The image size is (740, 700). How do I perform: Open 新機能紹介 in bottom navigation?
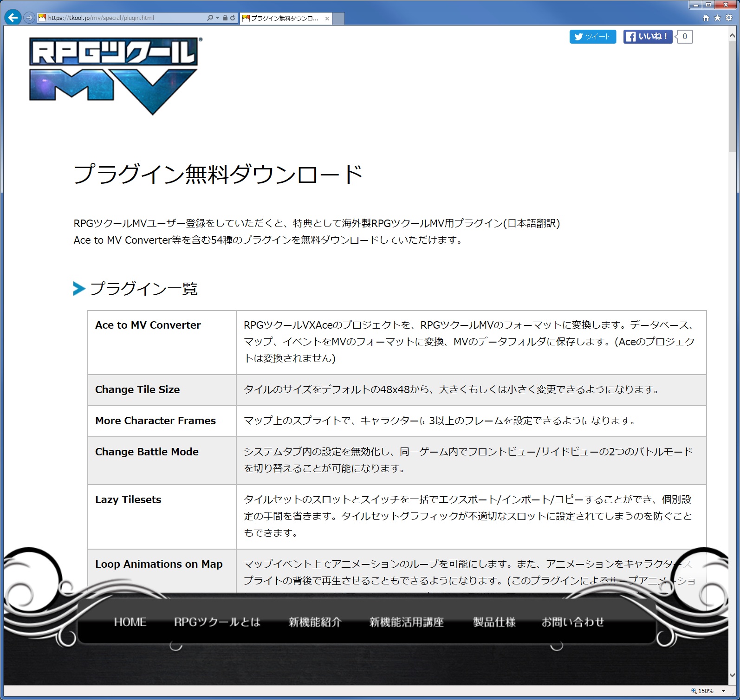(315, 622)
